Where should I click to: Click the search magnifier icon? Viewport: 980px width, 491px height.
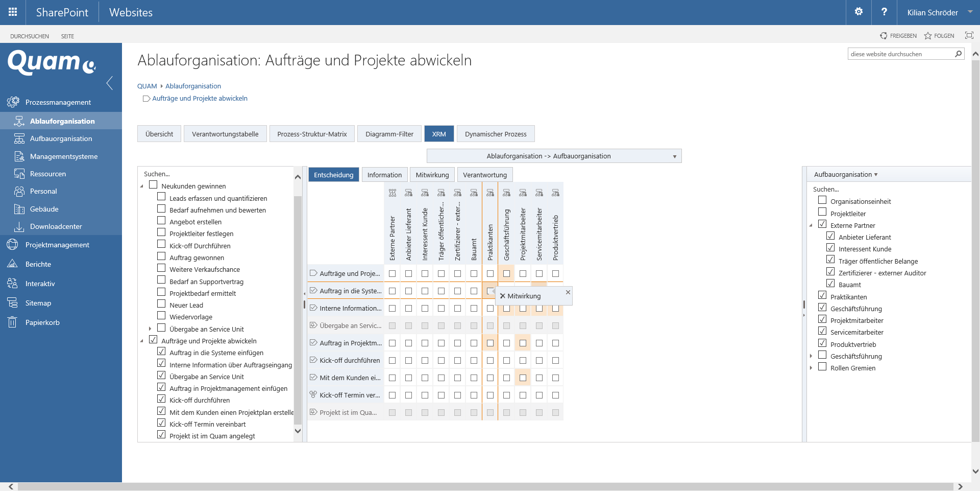tap(958, 54)
